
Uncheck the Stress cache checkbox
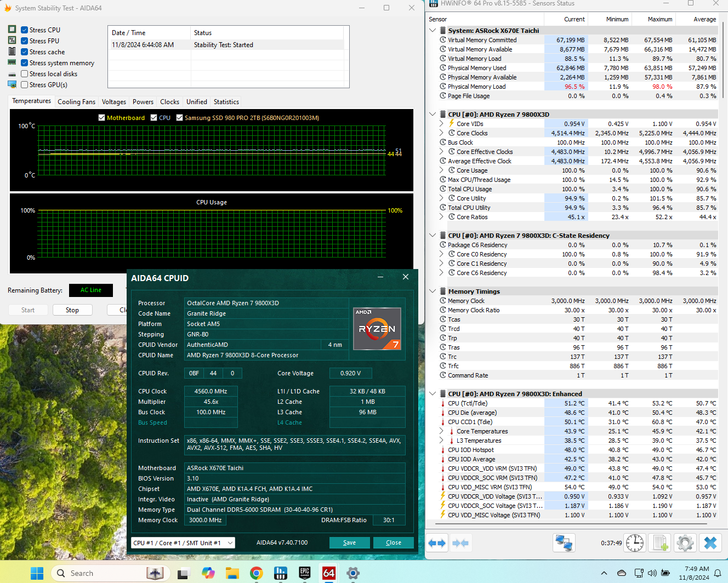coord(25,52)
